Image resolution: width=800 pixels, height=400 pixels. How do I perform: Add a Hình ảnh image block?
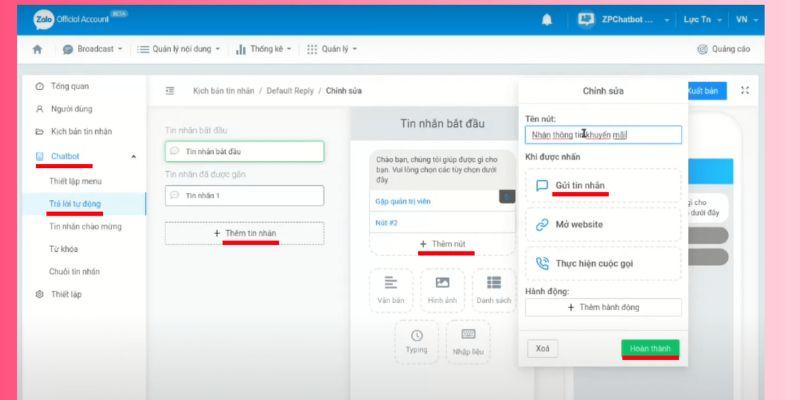(442, 290)
